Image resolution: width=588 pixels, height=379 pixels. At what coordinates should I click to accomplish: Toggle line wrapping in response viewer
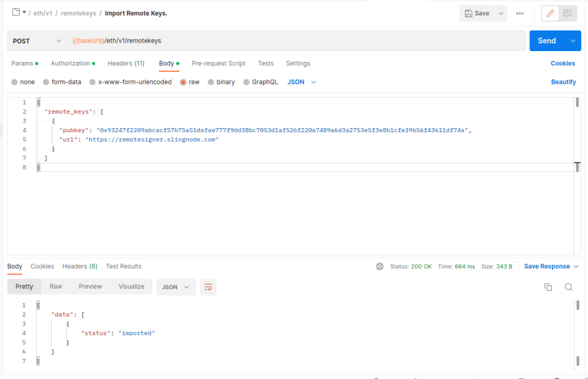tap(207, 287)
